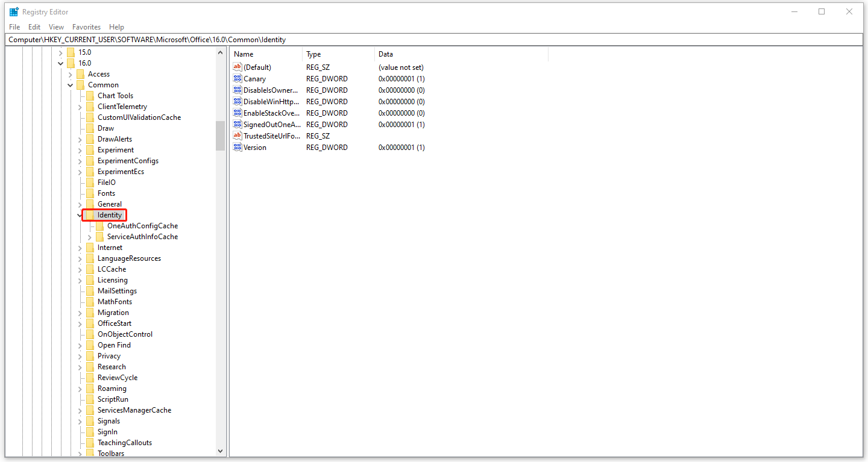The image size is (868, 462).
Task: Expand the Access key
Action: [x=71, y=74]
